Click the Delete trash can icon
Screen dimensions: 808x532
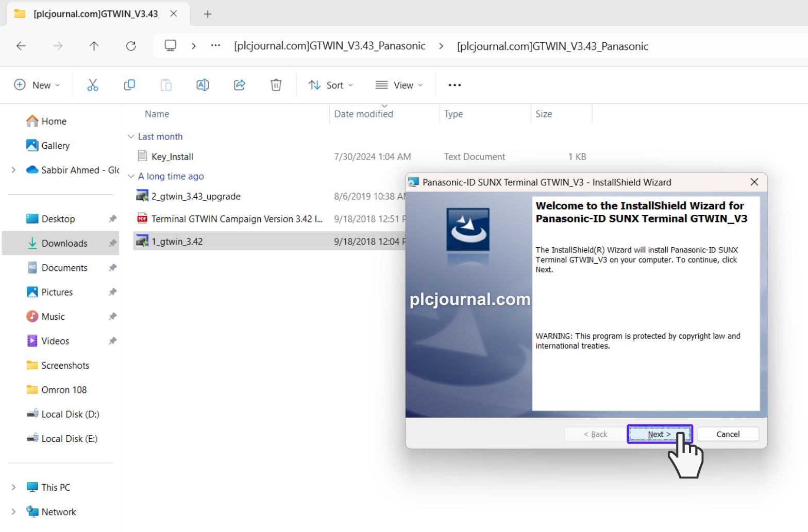pyautogui.click(x=276, y=85)
